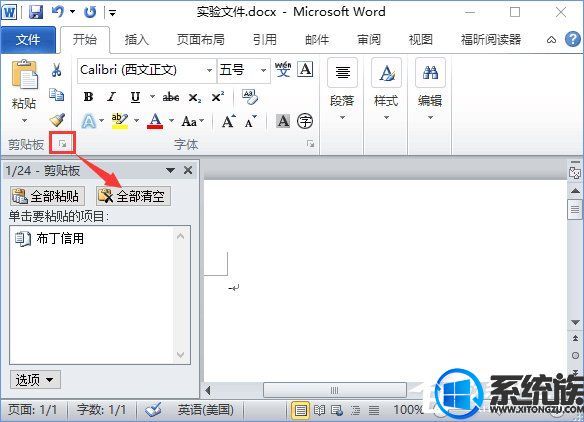
Task: Click the 页面: 1/1 status entry
Action: (x=33, y=410)
